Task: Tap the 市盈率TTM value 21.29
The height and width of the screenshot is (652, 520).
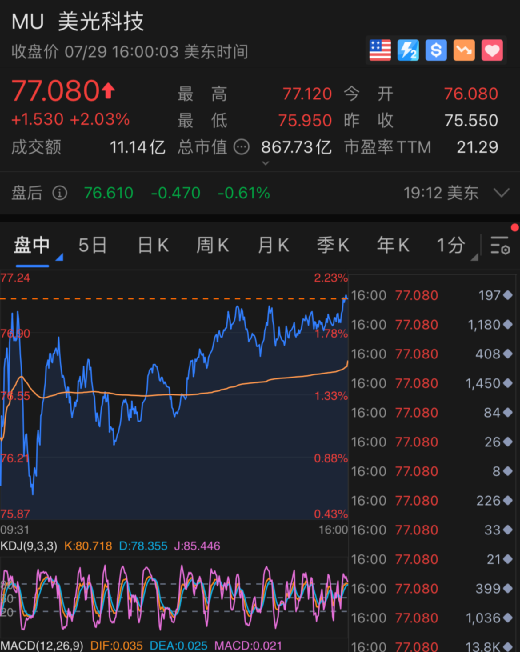Action: pyautogui.click(x=478, y=147)
